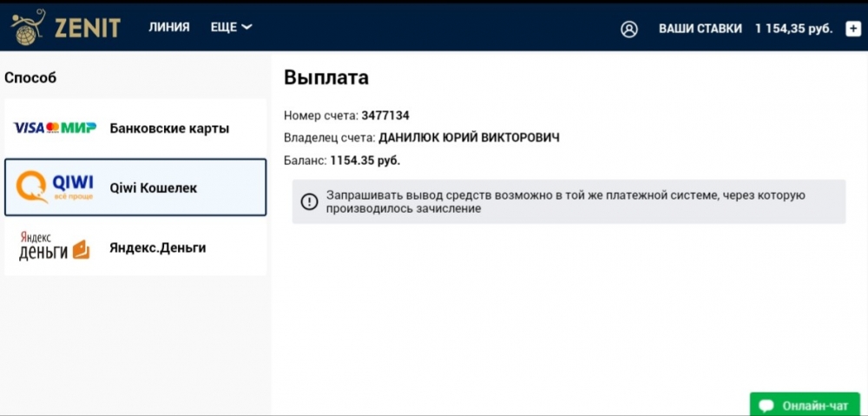
Task: Open the user profile icon
Action: tap(629, 29)
